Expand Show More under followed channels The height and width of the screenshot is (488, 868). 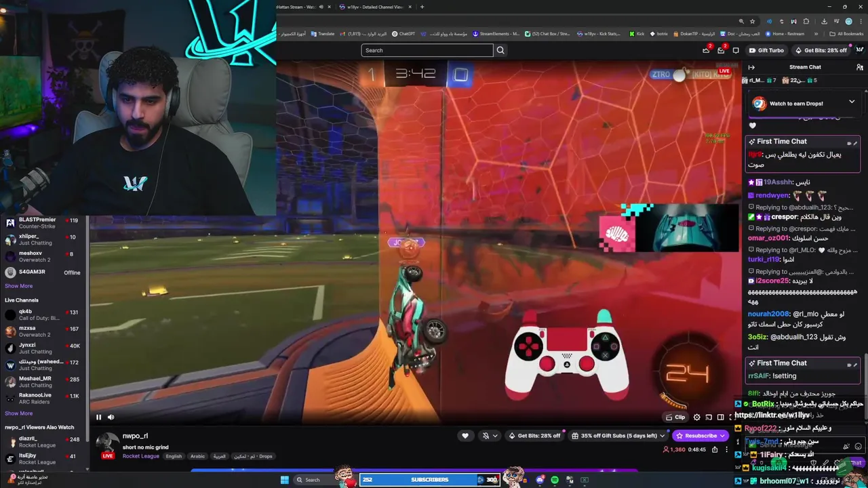(18, 286)
